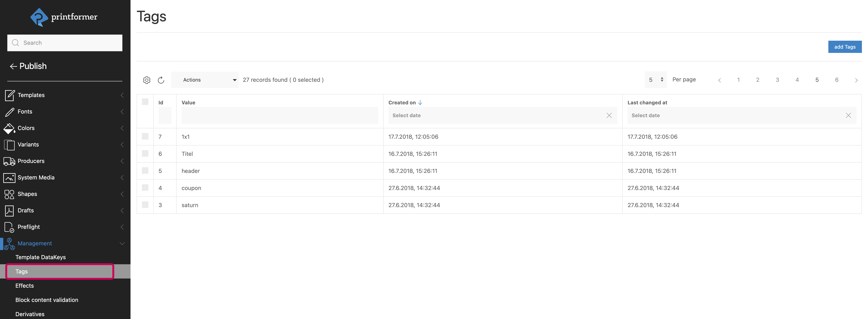Viewport: 868px width, 319px height.
Task: Click the table settings gear icon
Action: click(x=147, y=80)
